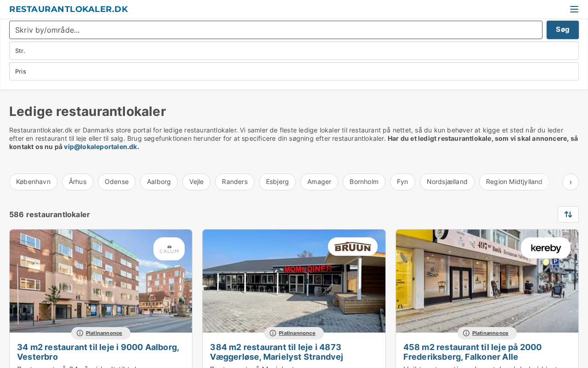588x368 pixels.
Task: Select the København area chip
Action: [33, 182]
